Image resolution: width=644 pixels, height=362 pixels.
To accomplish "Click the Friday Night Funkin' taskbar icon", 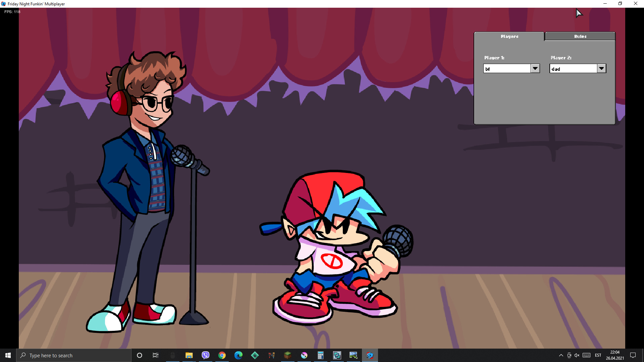I will coord(370,355).
